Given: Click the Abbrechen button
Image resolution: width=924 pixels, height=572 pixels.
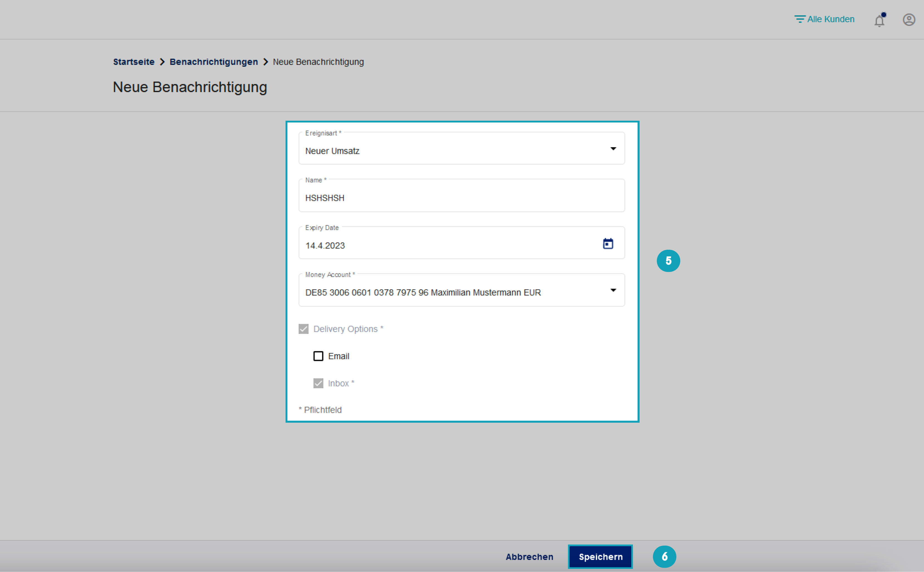Looking at the screenshot, I should pyautogui.click(x=529, y=556).
